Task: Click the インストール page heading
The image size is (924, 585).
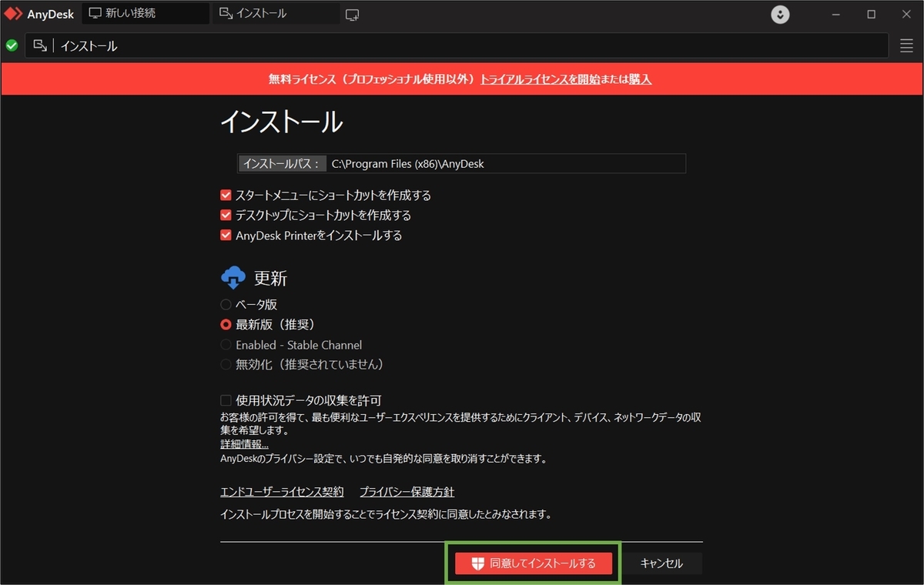Action: pos(282,122)
